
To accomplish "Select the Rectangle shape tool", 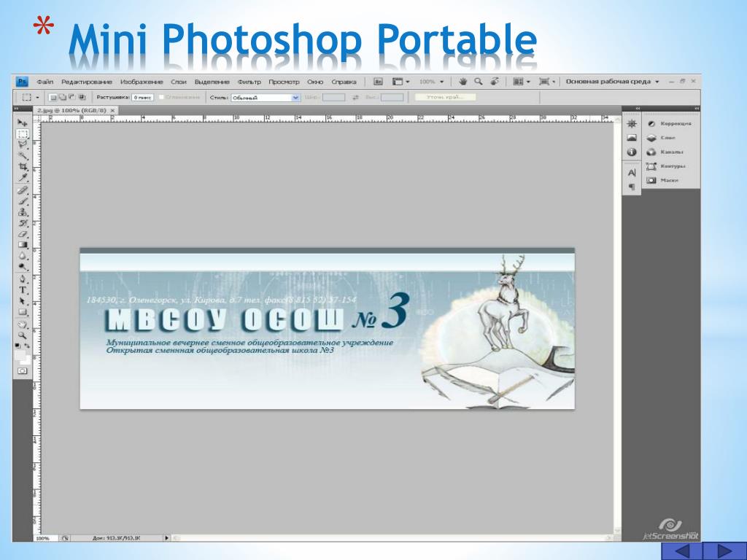I will pyautogui.click(x=23, y=312).
